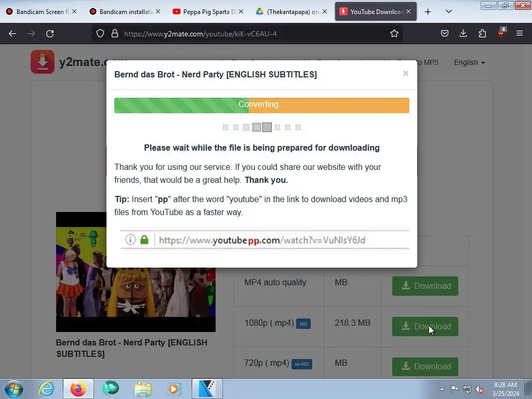Click the Converting progress bar
Screen dimensions: 532x399
[262, 105]
